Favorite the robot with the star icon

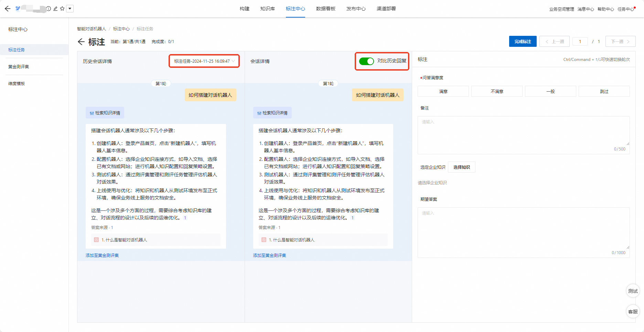[x=62, y=9]
